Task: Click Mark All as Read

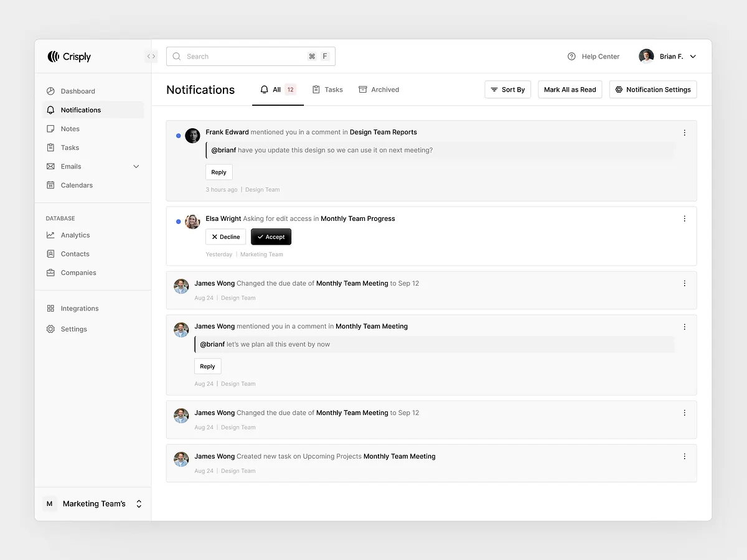Action: 570,89
